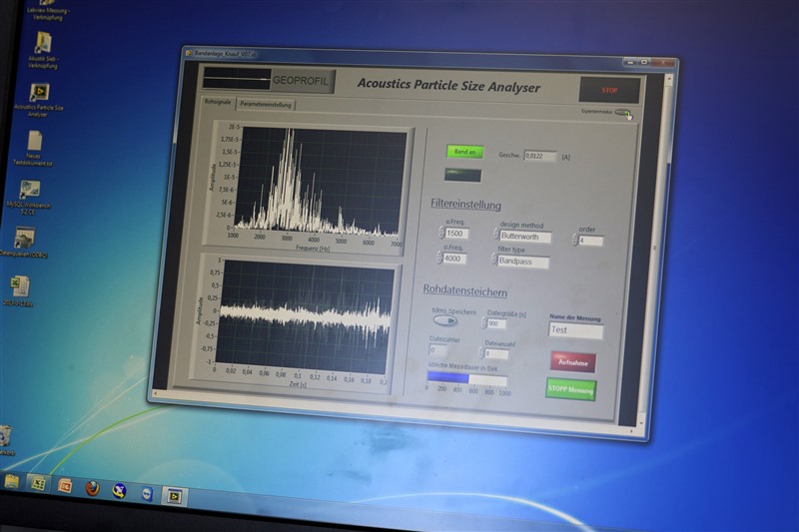Toggle the green Band an button
The image size is (799, 532).
pyautogui.click(x=464, y=152)
